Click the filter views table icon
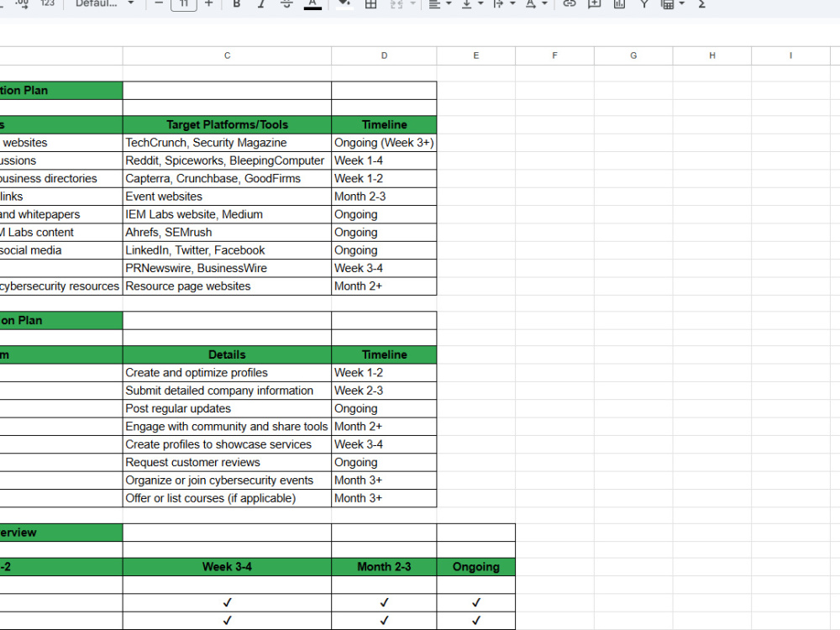The width and height of the screenshot is (840, 630). tap(668, 3)
